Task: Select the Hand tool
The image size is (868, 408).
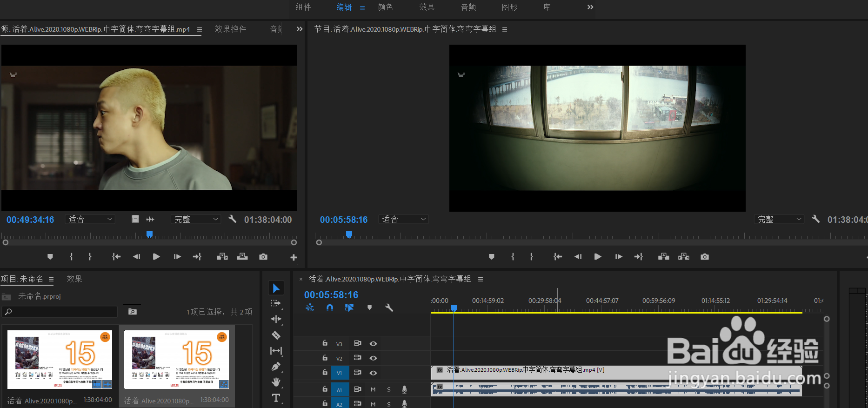Action: point(276,382)
